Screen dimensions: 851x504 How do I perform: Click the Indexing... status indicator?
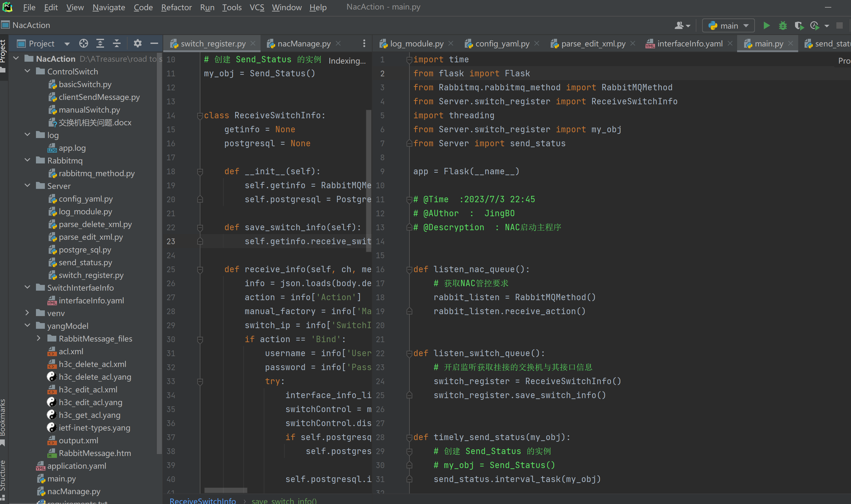pos(347,61)
